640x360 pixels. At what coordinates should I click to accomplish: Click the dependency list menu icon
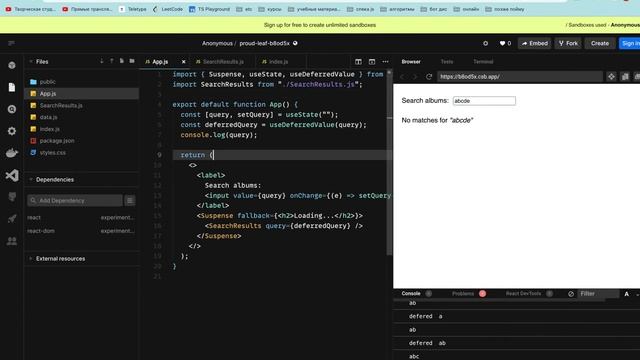[x=130, y=200]
